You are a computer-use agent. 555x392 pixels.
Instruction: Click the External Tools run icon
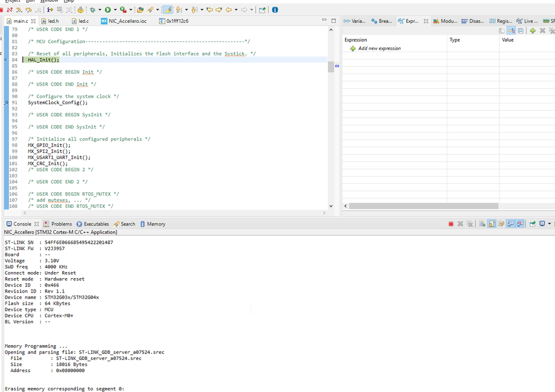click(123, 9)
